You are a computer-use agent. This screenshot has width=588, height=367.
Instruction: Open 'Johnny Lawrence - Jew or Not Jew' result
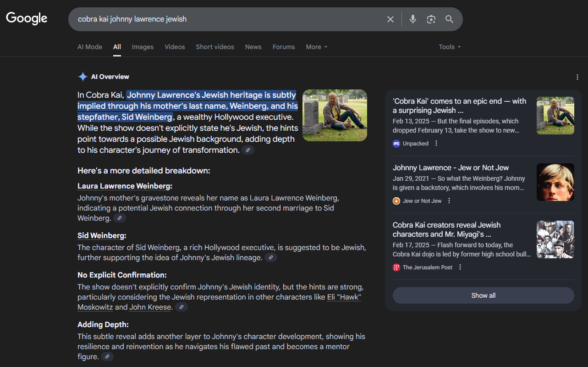[451, 168]
